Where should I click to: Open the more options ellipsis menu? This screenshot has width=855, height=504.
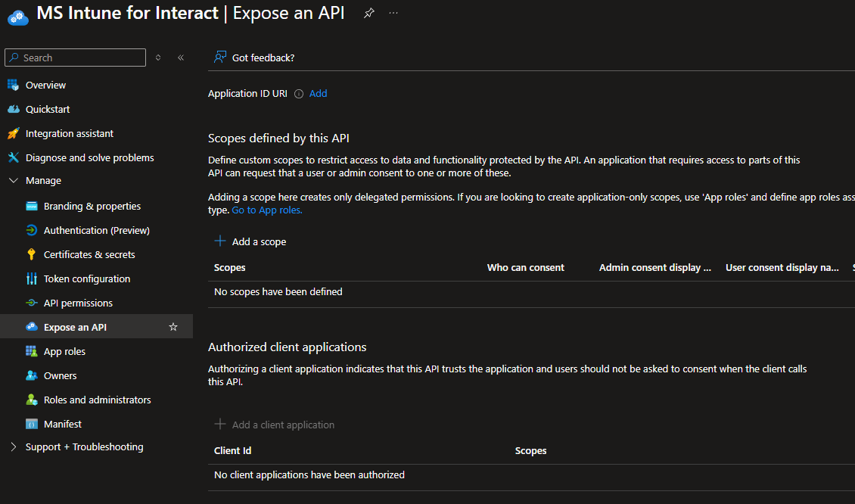(393, 13)
